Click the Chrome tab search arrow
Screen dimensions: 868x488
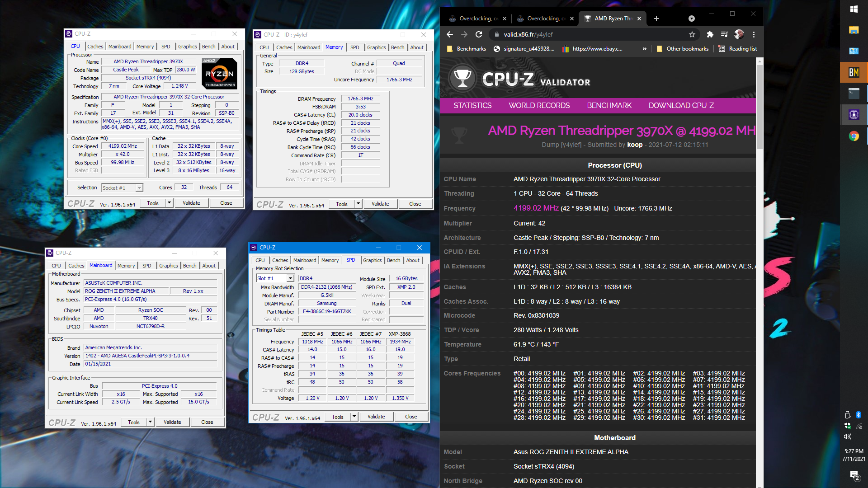tap(691, 19)
